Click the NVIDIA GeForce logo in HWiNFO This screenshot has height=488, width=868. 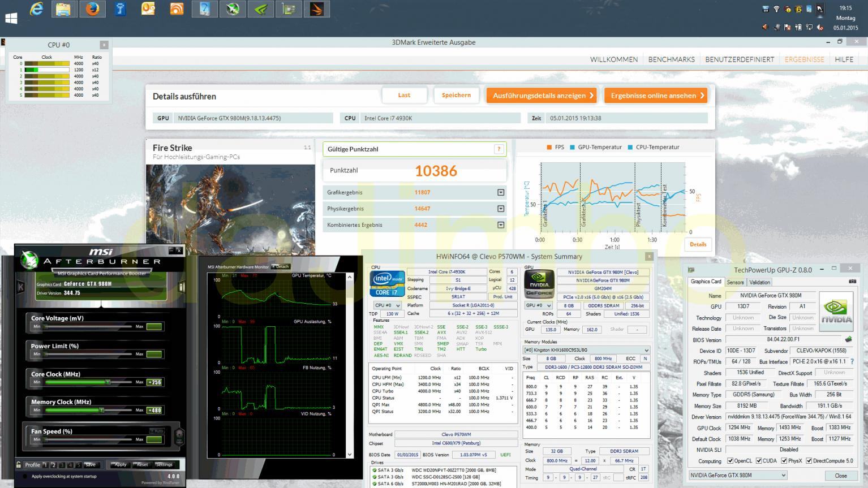point(539,284)
